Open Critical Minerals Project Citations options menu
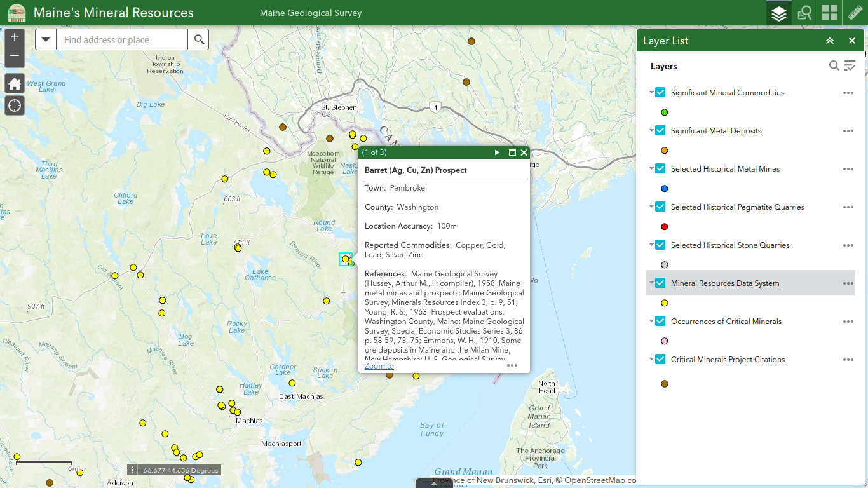The height and width of the screenshot is (488, 868). click(x=848, y=360)
